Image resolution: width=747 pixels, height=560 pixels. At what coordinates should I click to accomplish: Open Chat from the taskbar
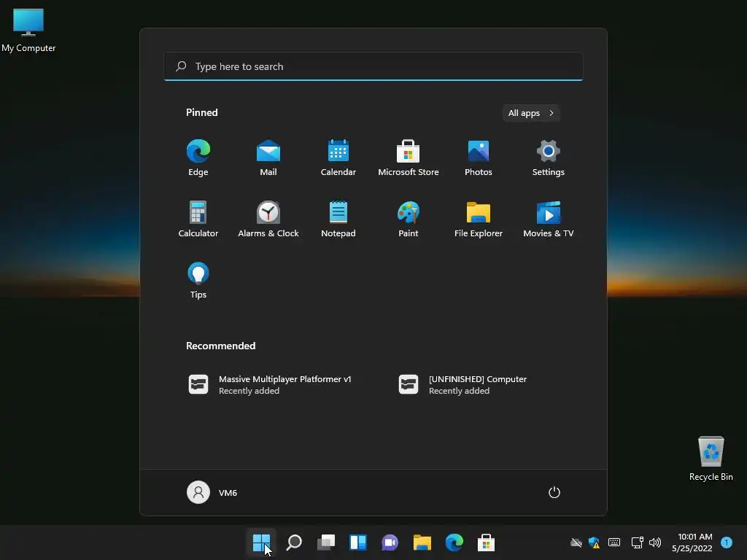tap(390, 542)
